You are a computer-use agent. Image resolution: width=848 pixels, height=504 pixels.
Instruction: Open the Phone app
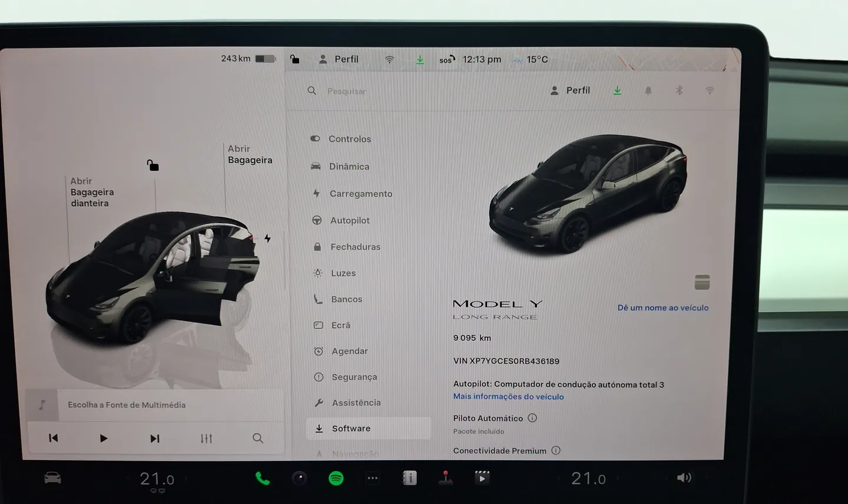point(263,479)
